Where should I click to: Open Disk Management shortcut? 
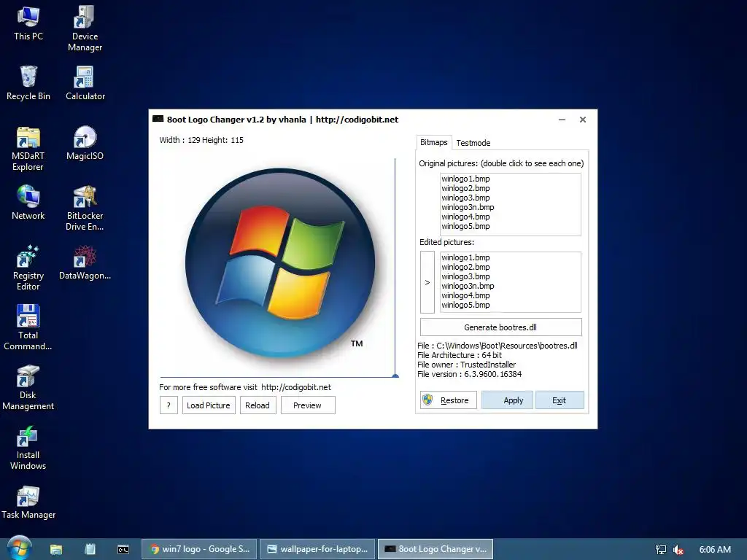(x=28, y=388)
